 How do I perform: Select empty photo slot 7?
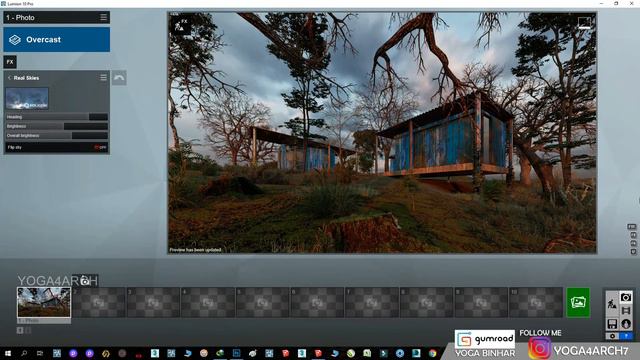tap(372, 302)
